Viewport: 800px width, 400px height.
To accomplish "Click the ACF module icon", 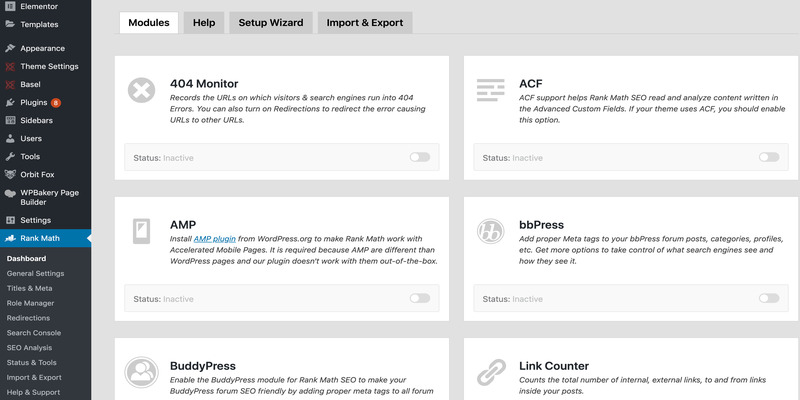I will click(490, 90).
